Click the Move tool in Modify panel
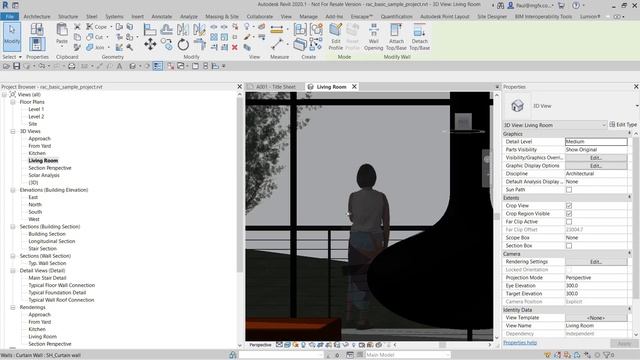The height and width of the screenshot is (360, 640). tap(150, 44)
